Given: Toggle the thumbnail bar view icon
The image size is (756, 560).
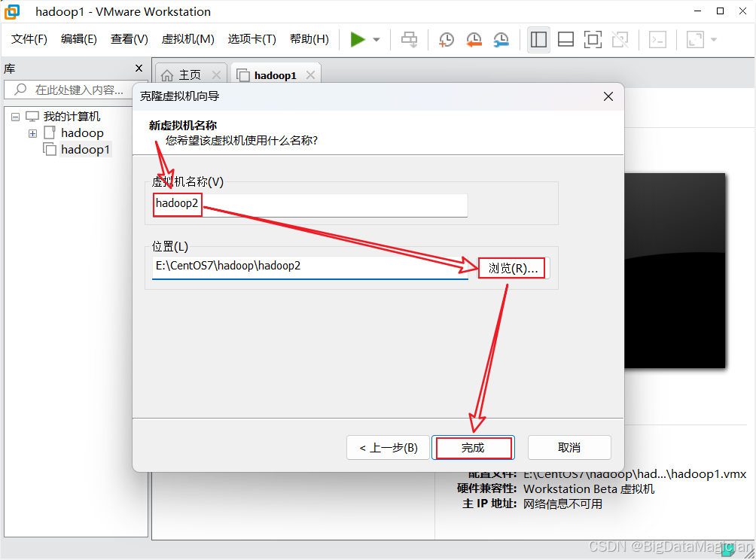Looking at the screenshot, I should (x=565, y=40).
